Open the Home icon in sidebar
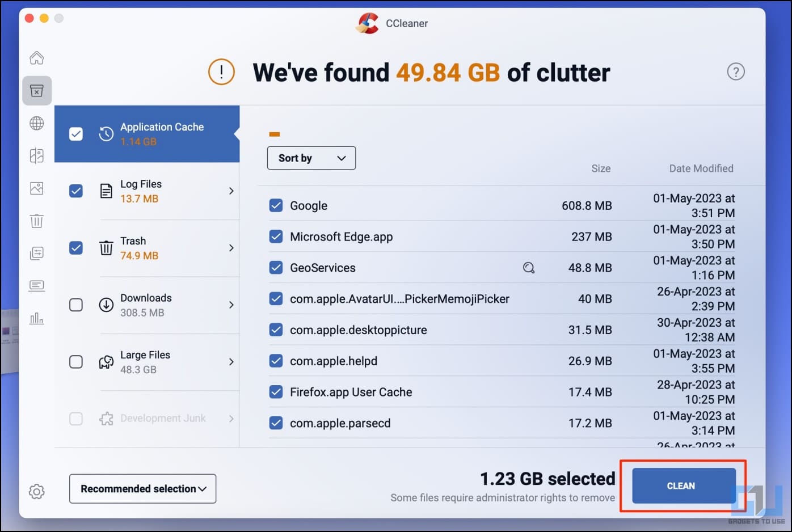The width and height of the screenshot is (792, 532). (x=37, y=58)
